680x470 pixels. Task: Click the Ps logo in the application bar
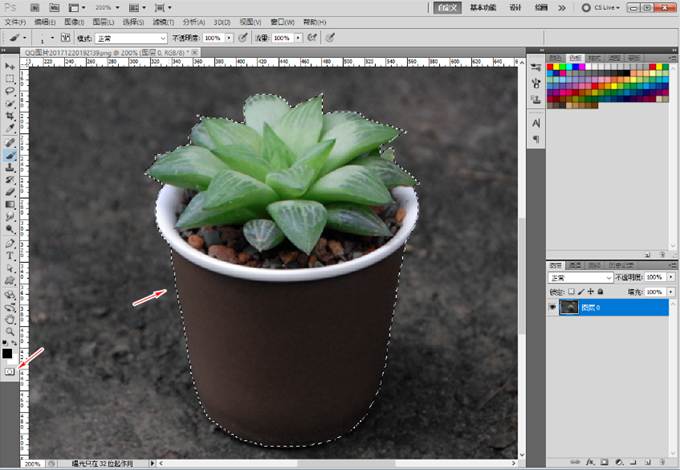(10, 7)
